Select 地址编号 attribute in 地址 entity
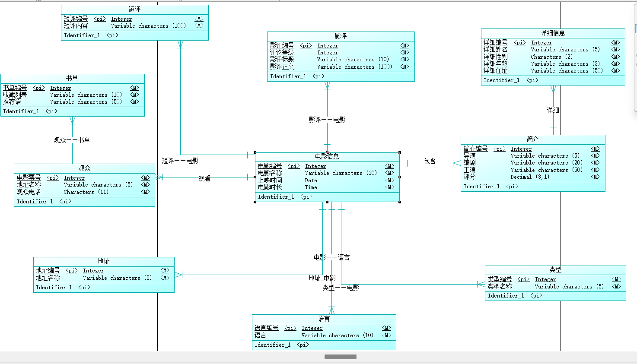Screen dimensions: 637x364 pyautogui.click(x=48, y=270)
